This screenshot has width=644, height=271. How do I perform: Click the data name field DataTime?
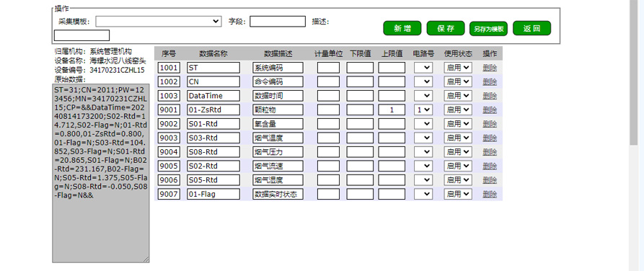pos(213,96)
